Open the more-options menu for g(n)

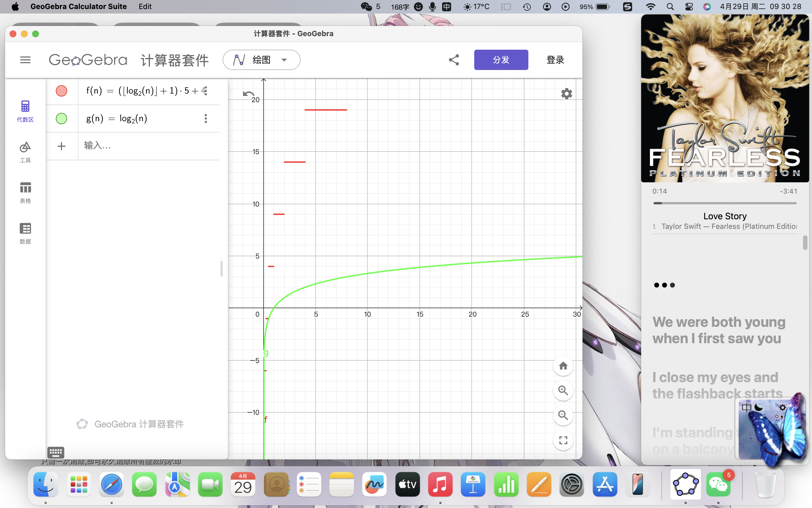pyautogui.click(x=206, y=118)
